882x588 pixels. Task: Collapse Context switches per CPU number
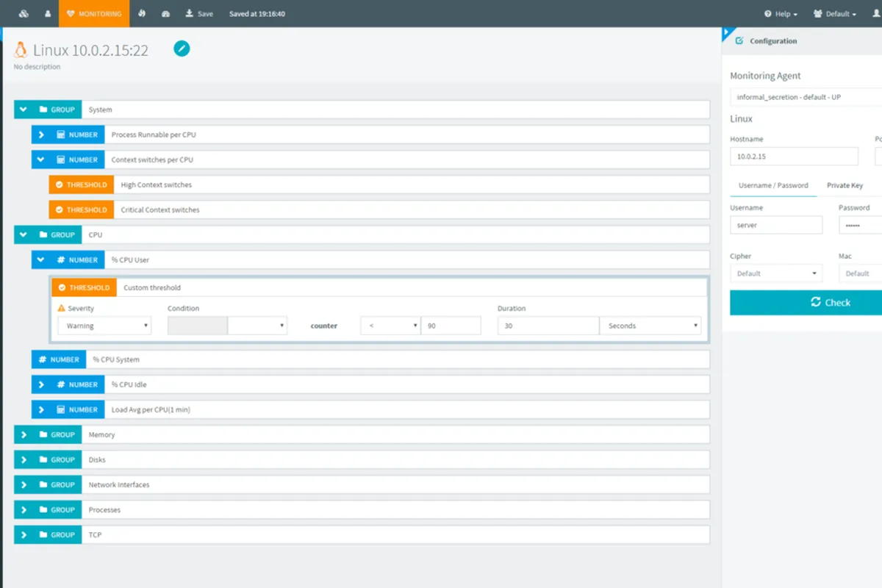[41, 159]
